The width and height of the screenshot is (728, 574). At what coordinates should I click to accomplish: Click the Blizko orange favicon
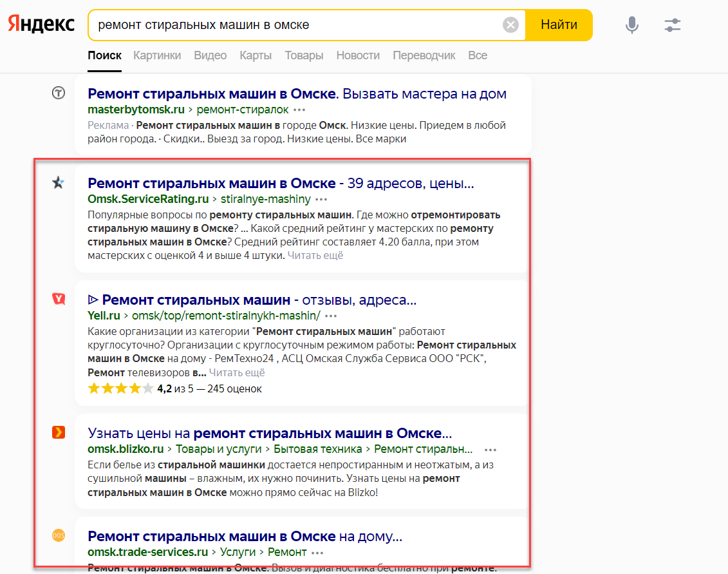click(x=59, y=432)
